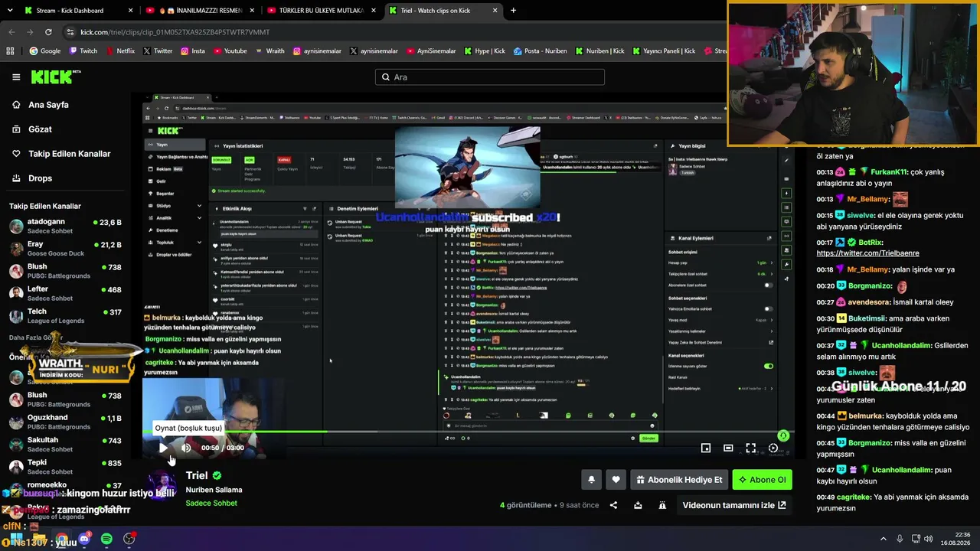Open the Google bookmark
The width and height of the screenshot is (980, 551).
44,51
